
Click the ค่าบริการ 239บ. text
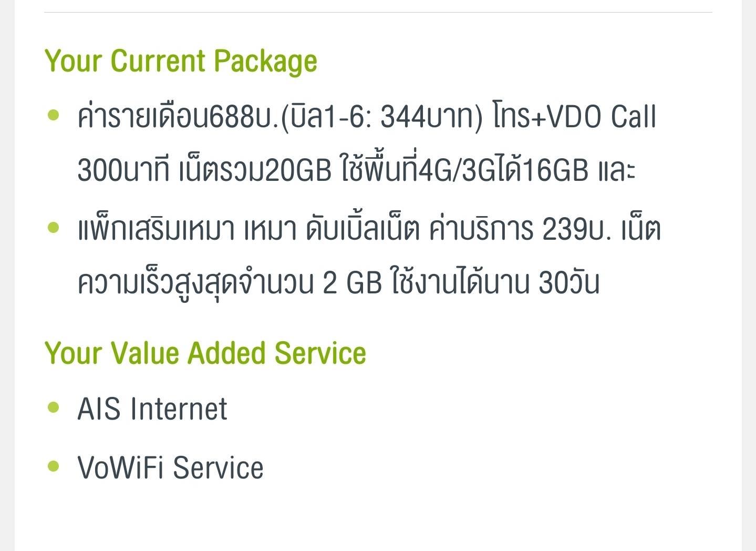520,230
